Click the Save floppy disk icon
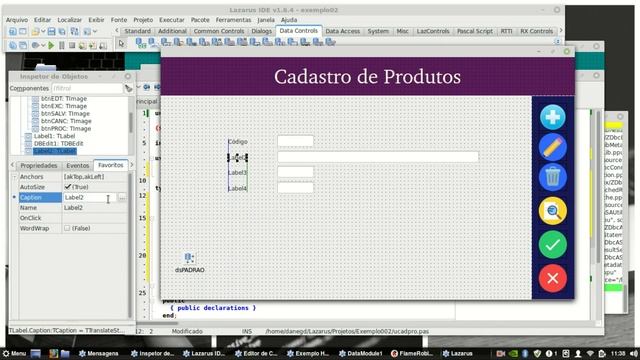 pyautogui.click(x=51, y=31)
